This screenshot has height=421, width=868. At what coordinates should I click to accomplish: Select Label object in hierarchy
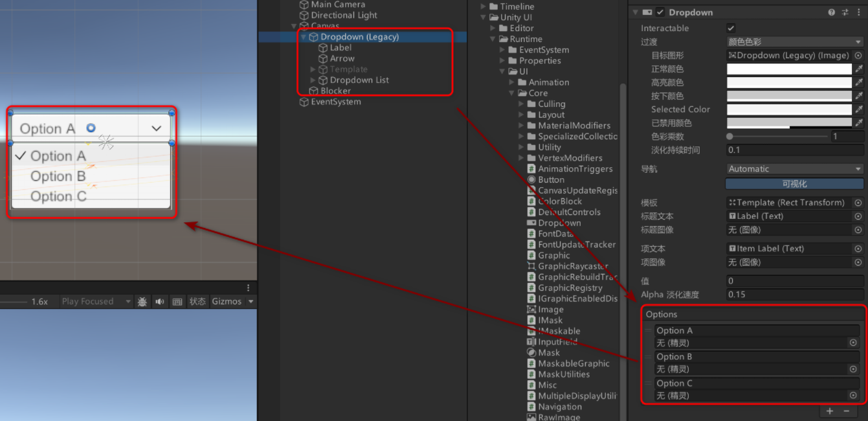(x=335, y=48)
